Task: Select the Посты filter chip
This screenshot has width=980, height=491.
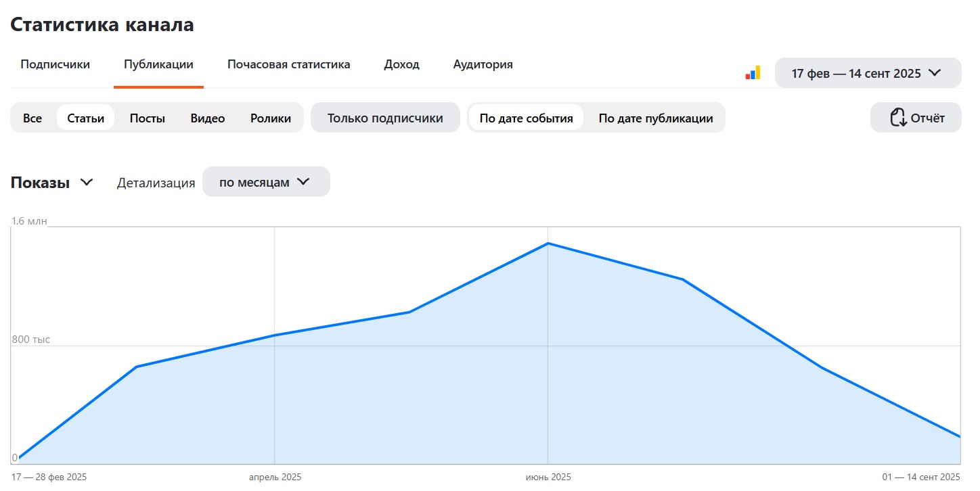Action: [x=148, y=118]
